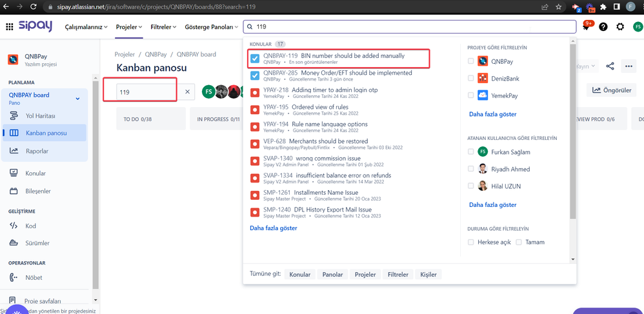Image resolution: width=644 pixels, height=314 pixels.
Task: Open the notifications bell icon
Action: (586, 27)
